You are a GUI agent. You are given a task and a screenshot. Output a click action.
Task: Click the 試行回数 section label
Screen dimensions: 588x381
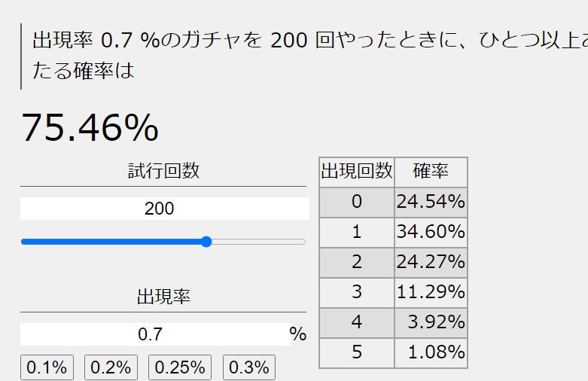pos(163,171)
